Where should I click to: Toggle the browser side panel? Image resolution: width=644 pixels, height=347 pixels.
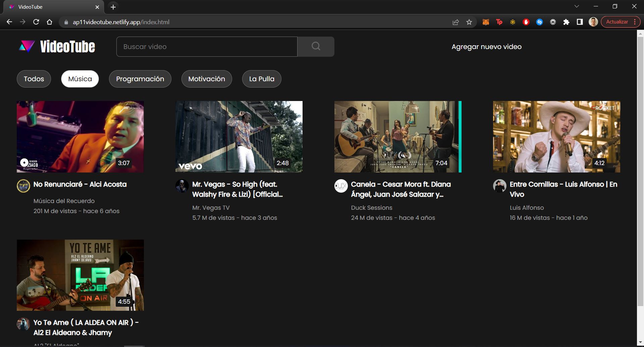(x=580, y=22)
